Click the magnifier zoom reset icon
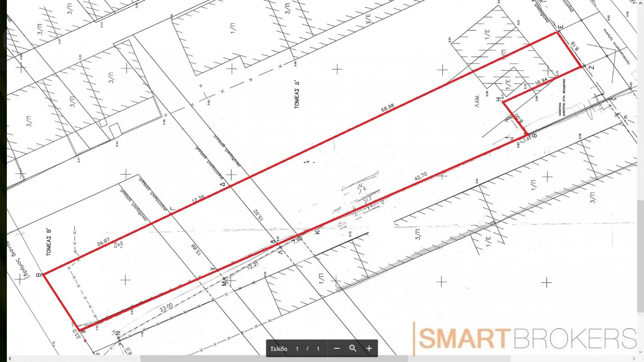The height and width of the screenshot is (362, 644). tap(353, 349)
